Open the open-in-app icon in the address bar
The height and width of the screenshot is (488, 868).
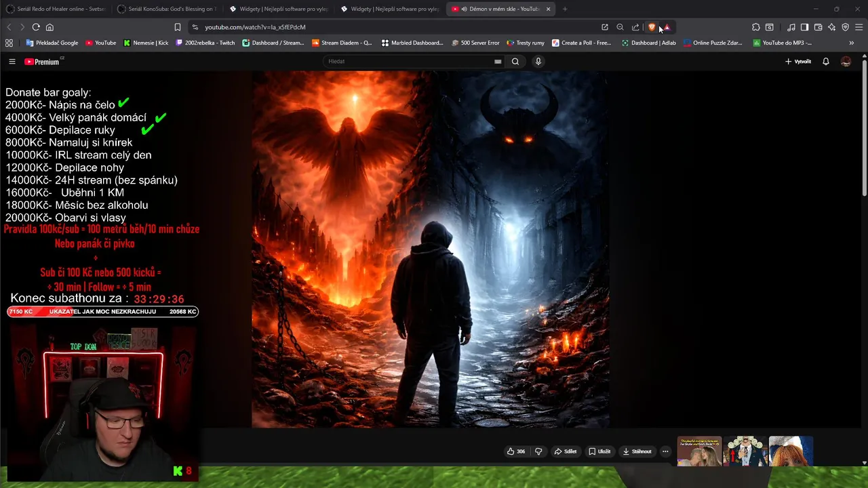point(604,27)
